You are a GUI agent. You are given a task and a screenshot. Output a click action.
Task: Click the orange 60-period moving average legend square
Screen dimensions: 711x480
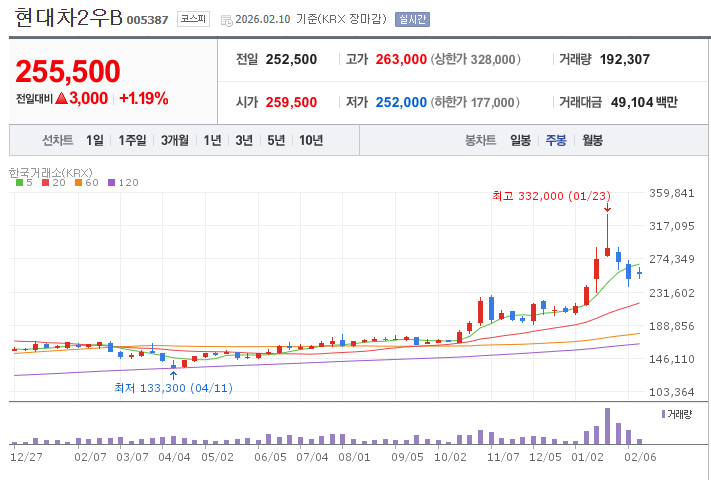tap(78, 182)
